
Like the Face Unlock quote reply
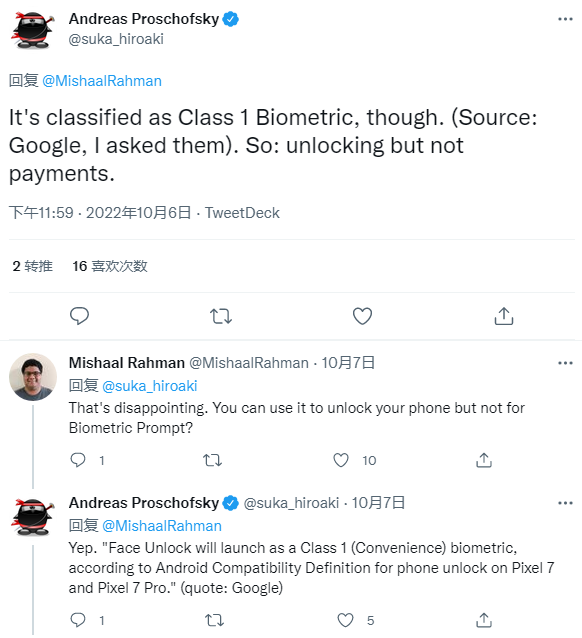346,620
